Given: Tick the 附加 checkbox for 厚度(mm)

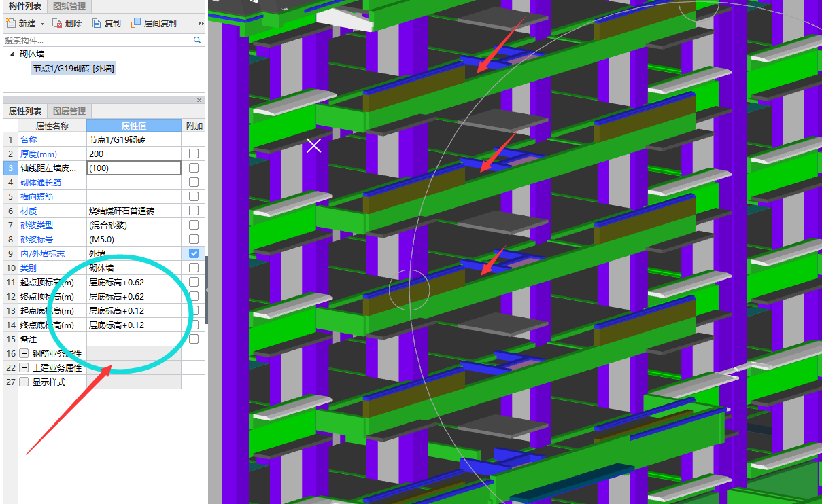Looking at the screenshot, I should [x=194, y=154].
